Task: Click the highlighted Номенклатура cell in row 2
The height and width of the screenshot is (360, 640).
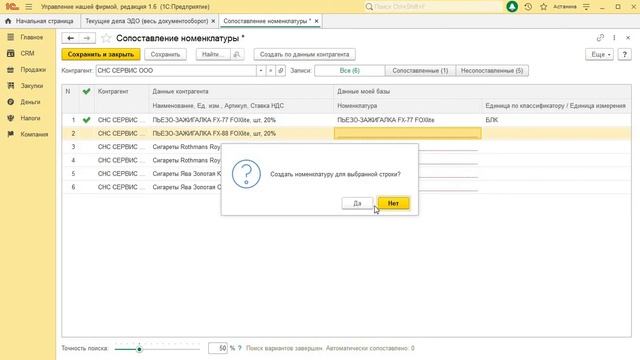Action: (407, 133)
